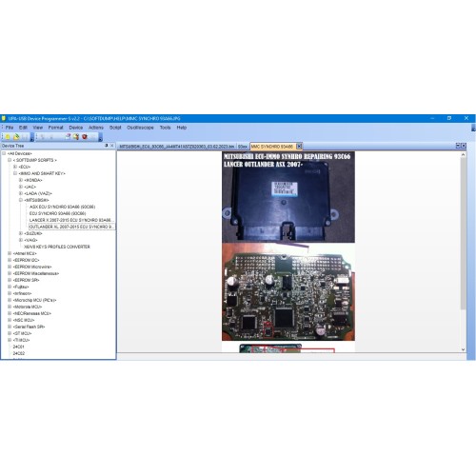Open the Help menu

point(182,128)
